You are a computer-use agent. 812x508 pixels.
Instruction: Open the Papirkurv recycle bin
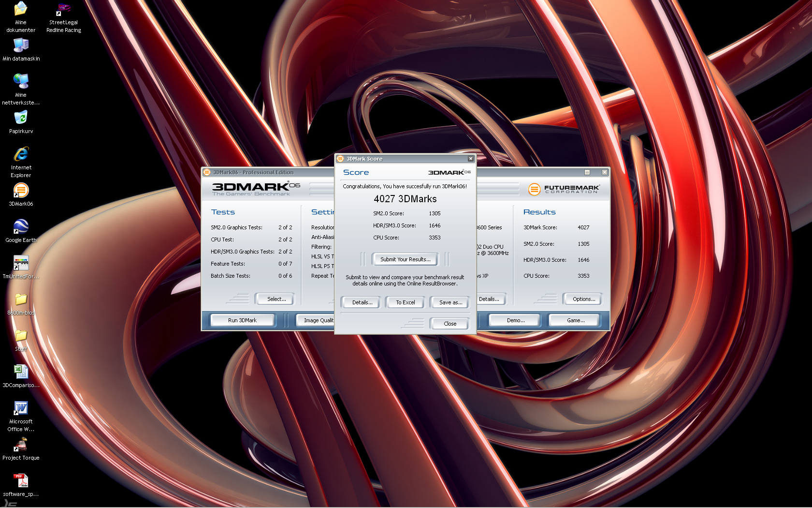pyautogui.click(x=21, y=122)
